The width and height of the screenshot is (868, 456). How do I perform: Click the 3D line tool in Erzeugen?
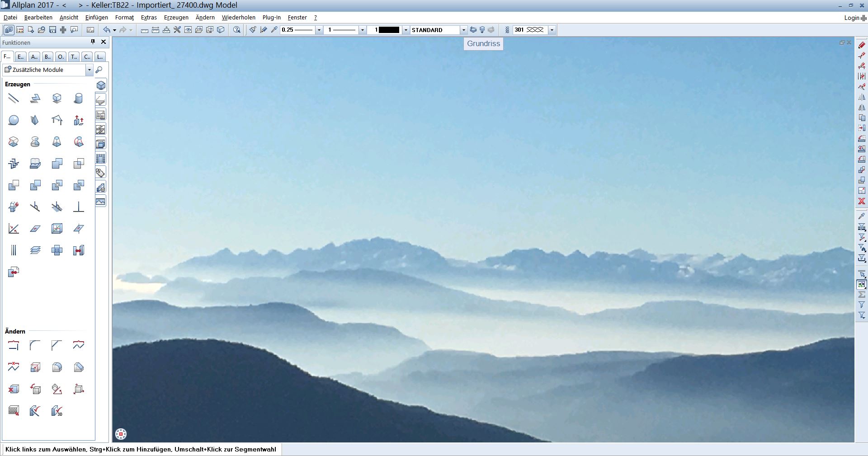pyautogui.click(x=14, y=99)
